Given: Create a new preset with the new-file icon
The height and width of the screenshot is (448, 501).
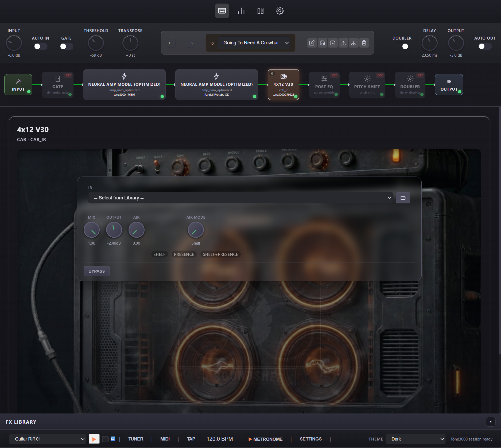Looking at the screenshot, I should coord(333,43).
